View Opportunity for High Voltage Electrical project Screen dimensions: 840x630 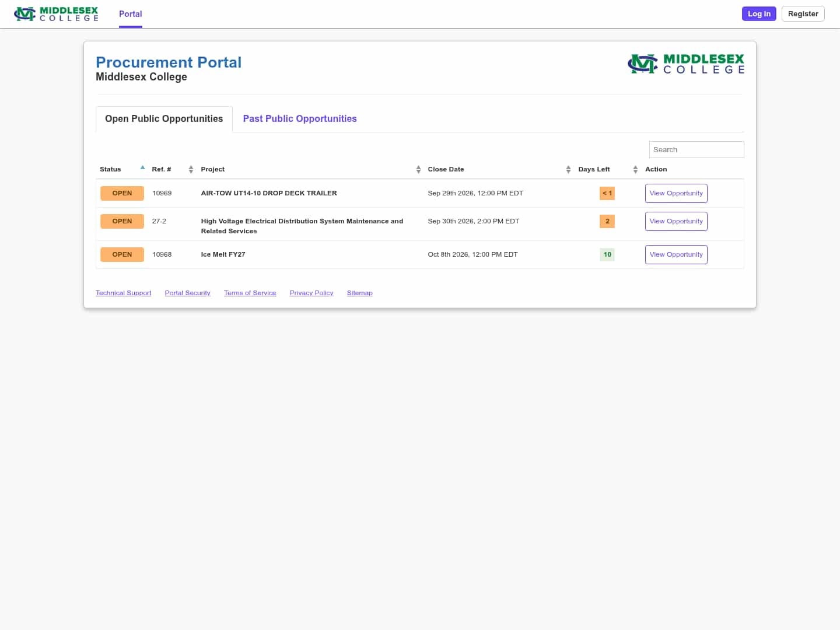click(x=676, y=221)
